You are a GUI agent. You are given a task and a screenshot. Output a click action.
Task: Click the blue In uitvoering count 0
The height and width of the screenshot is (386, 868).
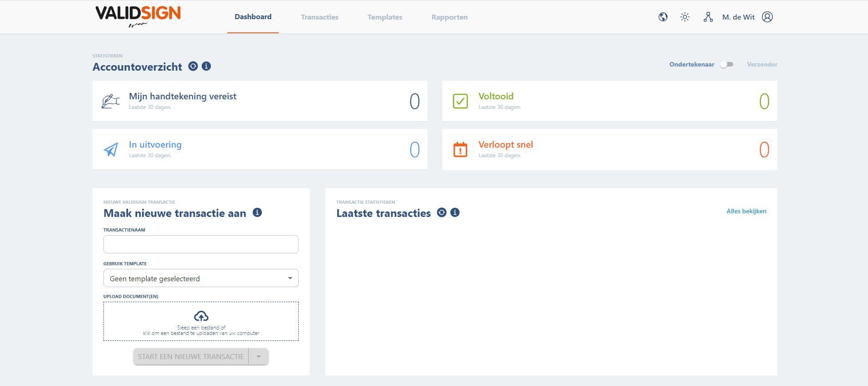coord(414,149)
